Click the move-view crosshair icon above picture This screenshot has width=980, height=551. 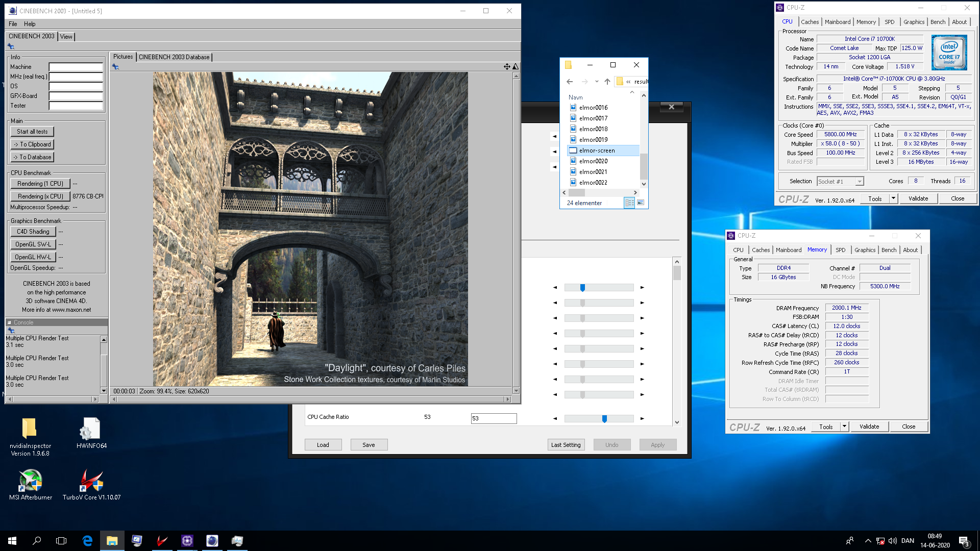pos(507,66)
